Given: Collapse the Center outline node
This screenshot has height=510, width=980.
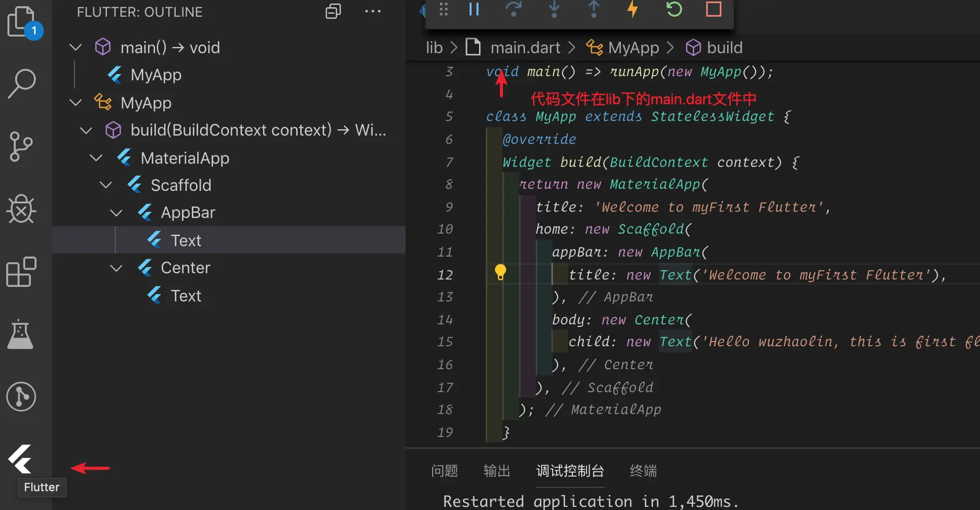Looking at the screenshot, I should point(116,268).
